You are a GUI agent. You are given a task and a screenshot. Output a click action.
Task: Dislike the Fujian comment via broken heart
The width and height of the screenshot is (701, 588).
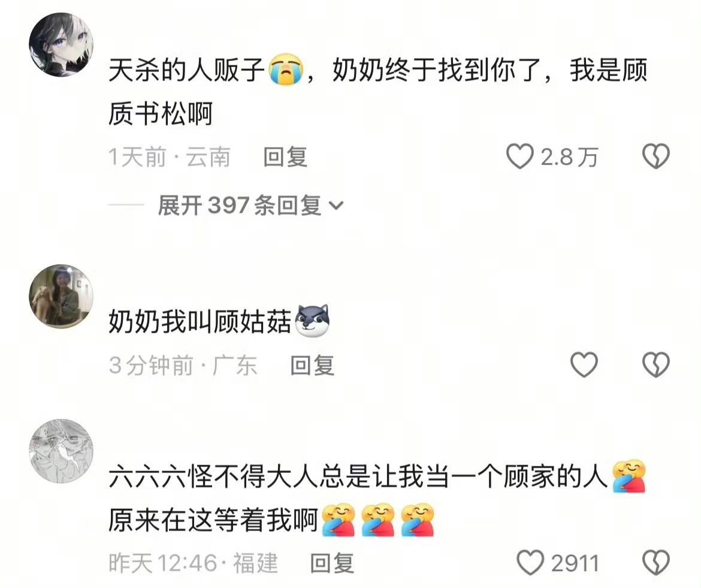pyautogui.click(x=656, y=562)
